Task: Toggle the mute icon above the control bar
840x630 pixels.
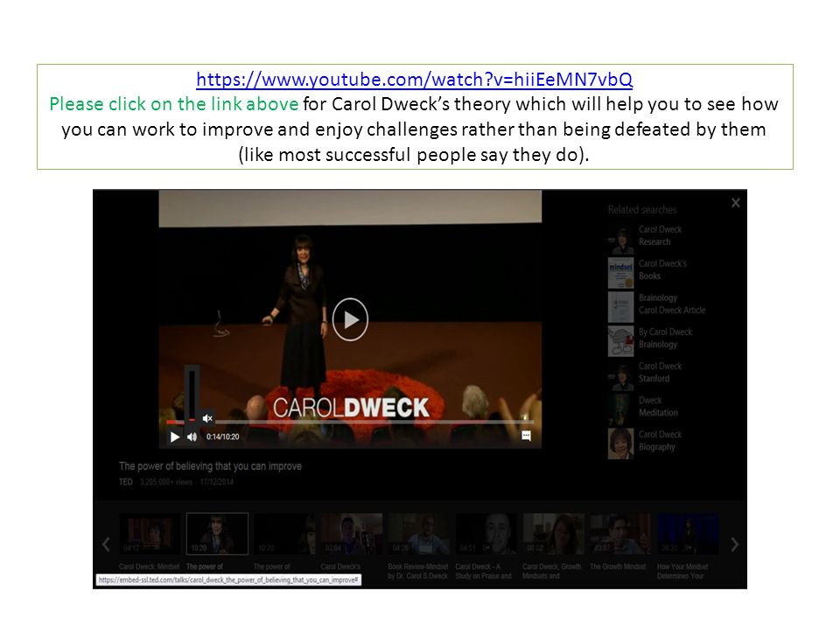Action: click(207, 418)
